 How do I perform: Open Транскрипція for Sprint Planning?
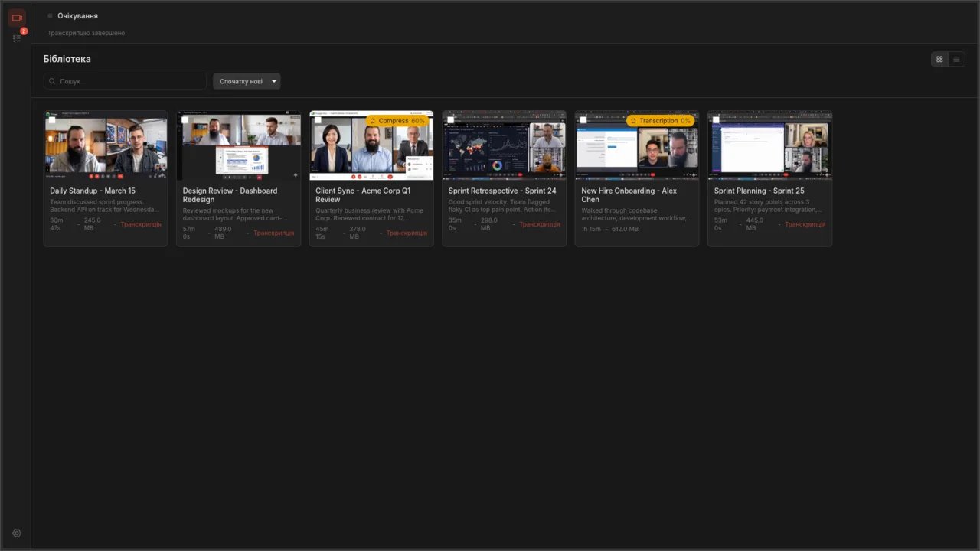pos(805,224)
